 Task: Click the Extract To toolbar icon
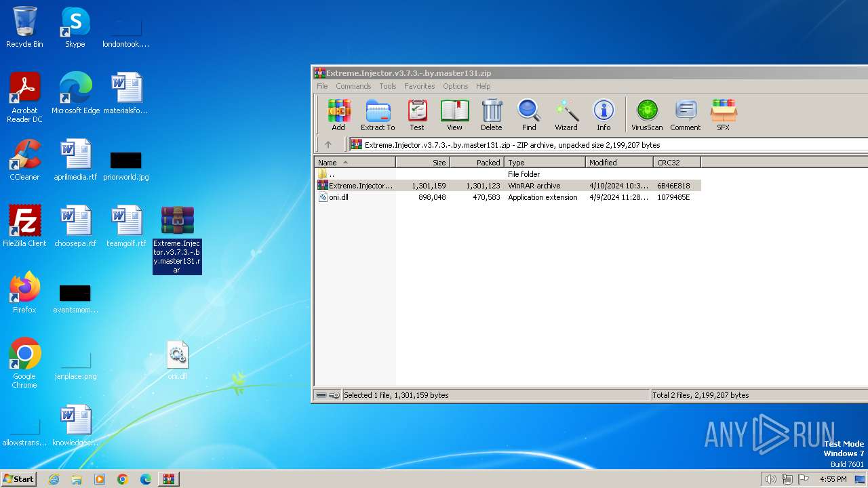tap(378, 115)
